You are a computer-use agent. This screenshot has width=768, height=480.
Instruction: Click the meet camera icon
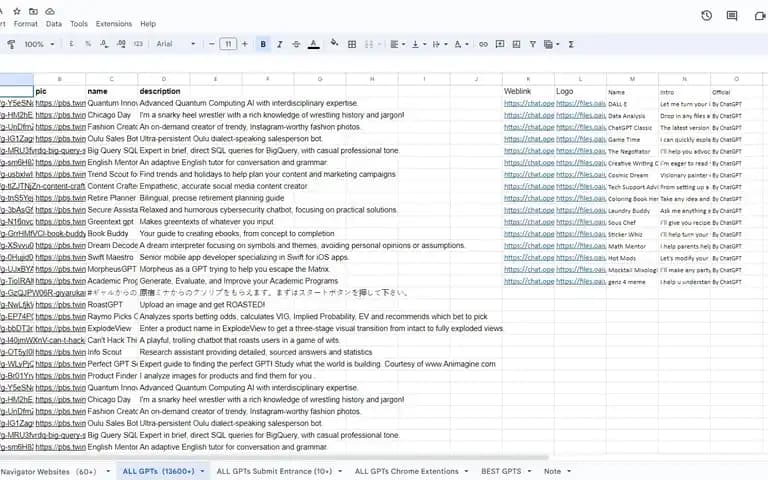click(760, 16)
